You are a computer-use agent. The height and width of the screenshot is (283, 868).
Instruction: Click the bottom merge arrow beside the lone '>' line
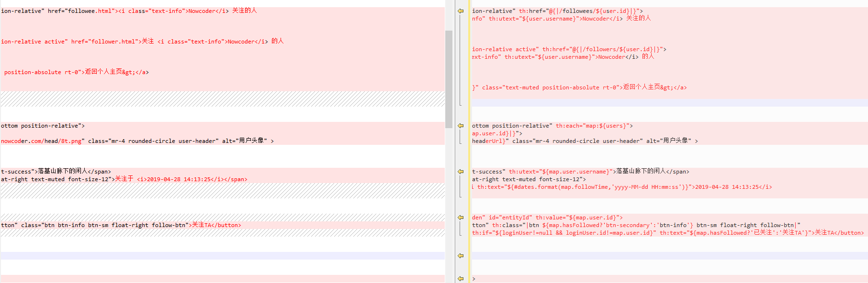pos(461,279)
